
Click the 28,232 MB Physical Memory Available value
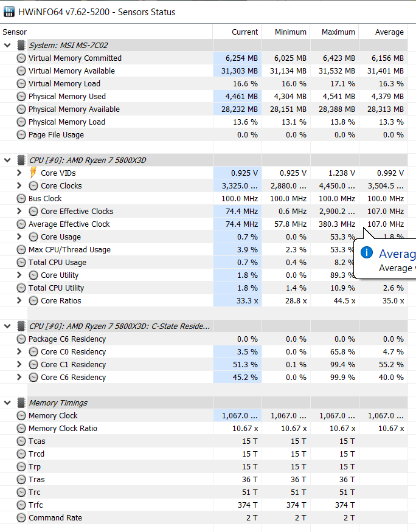[240, 109]
